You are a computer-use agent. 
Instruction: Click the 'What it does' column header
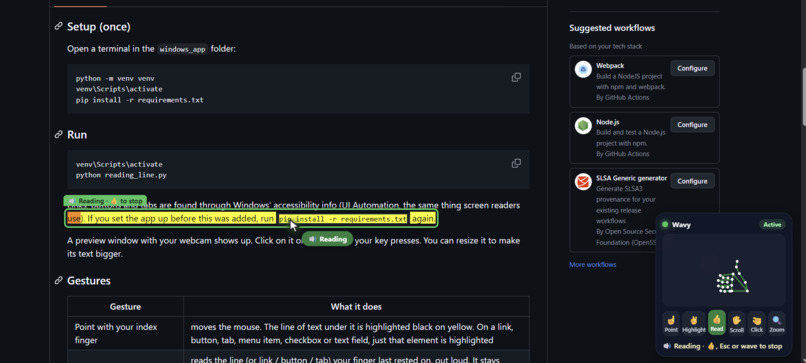click(x=356, y=306)
